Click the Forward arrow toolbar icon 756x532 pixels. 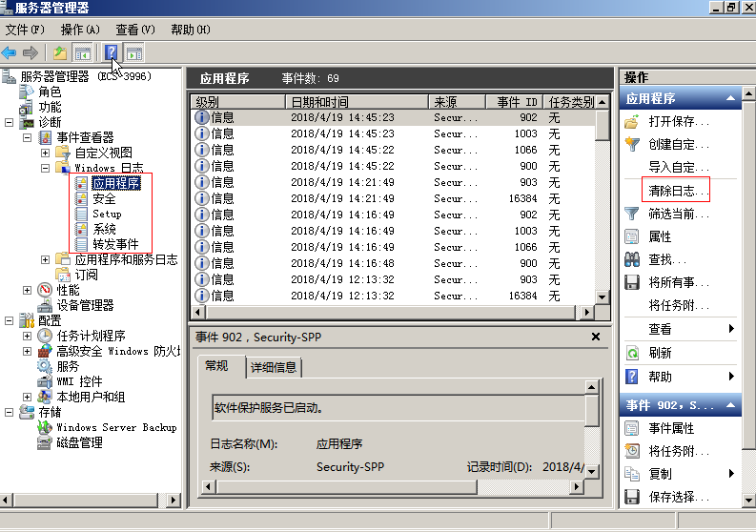[x=31, y=52]
